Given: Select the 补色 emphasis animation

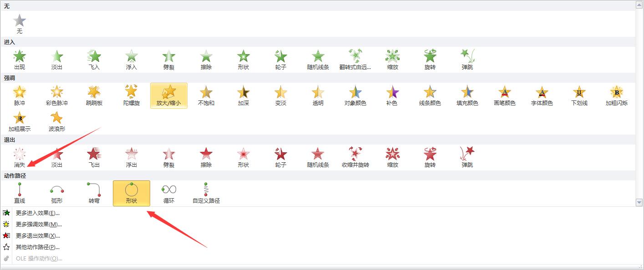Looking at the screenshot, I should 393,95.
